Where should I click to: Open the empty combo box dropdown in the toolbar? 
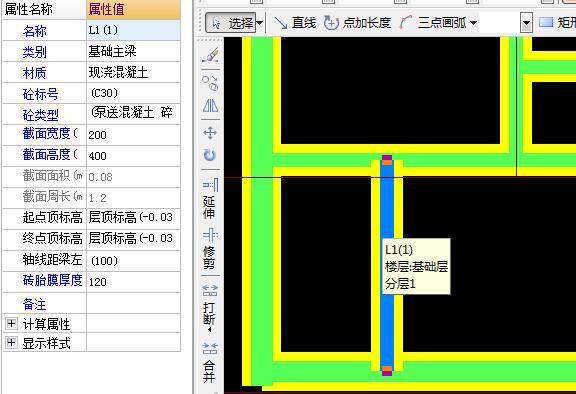527,23
